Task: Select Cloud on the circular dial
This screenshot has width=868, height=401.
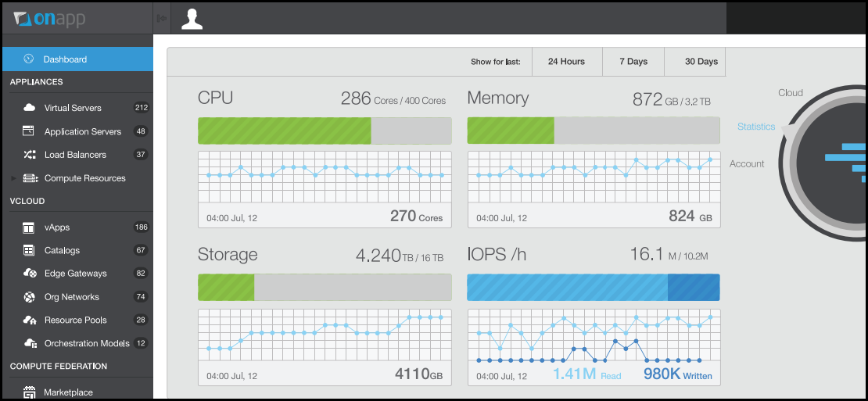Action: point(790,93)
